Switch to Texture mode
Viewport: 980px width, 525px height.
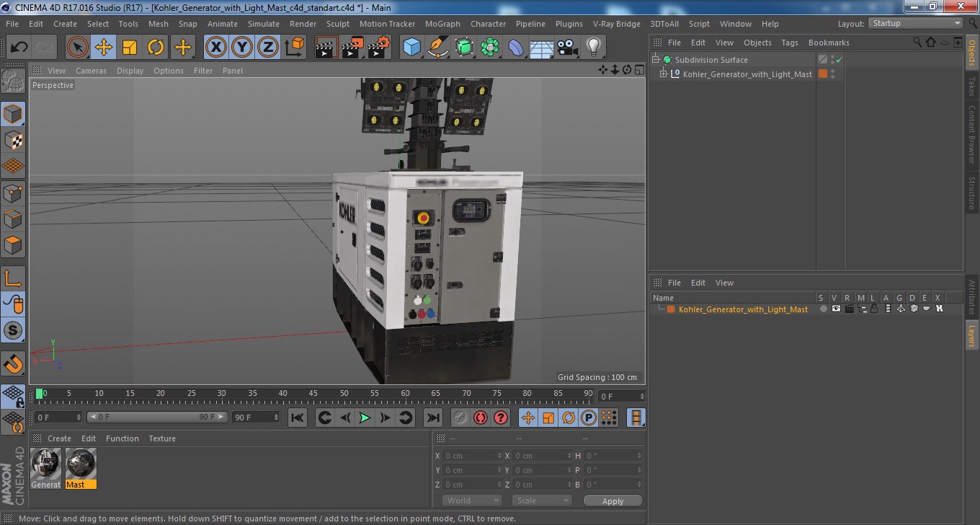click(13, 140)
